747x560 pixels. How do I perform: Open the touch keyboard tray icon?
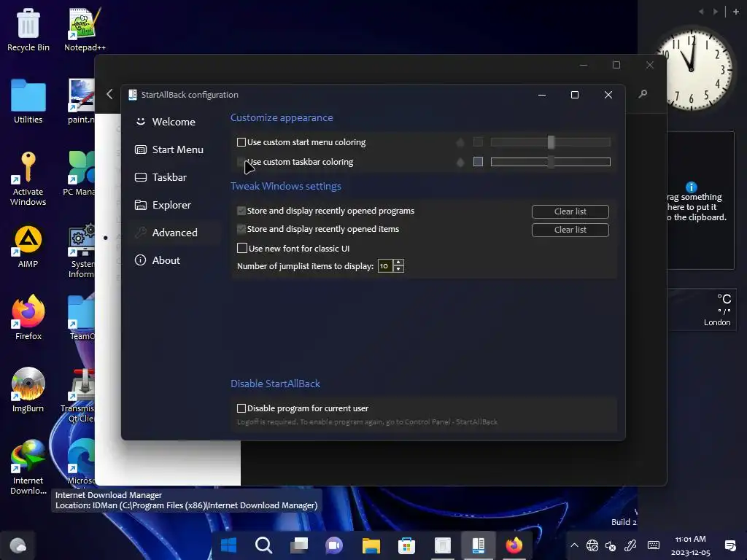click(654, 545)
